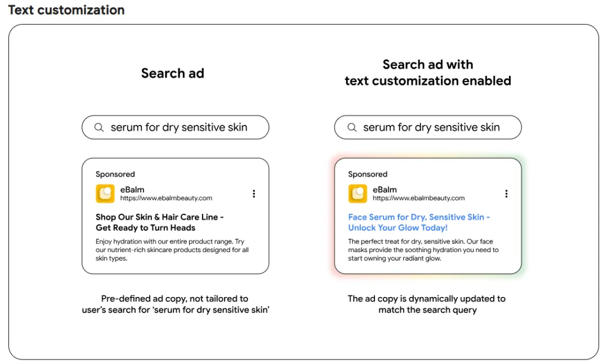The height and width of the screenshot is (364, 608).
Task: Select the 'The perfect treat for dry, sensitive skin' description
Action: click(x=423, y=250)
